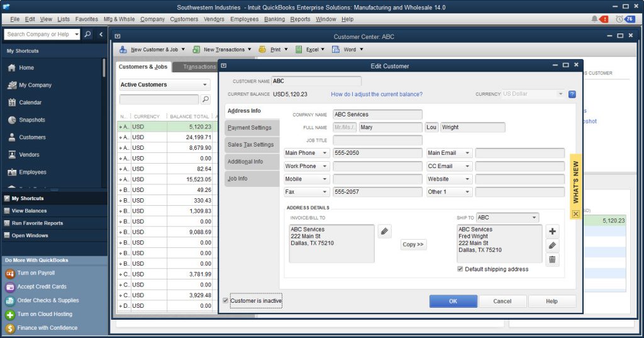Open the CC Email type dropdown
Viewport: 644px width, 338px height.
point(449,166)
